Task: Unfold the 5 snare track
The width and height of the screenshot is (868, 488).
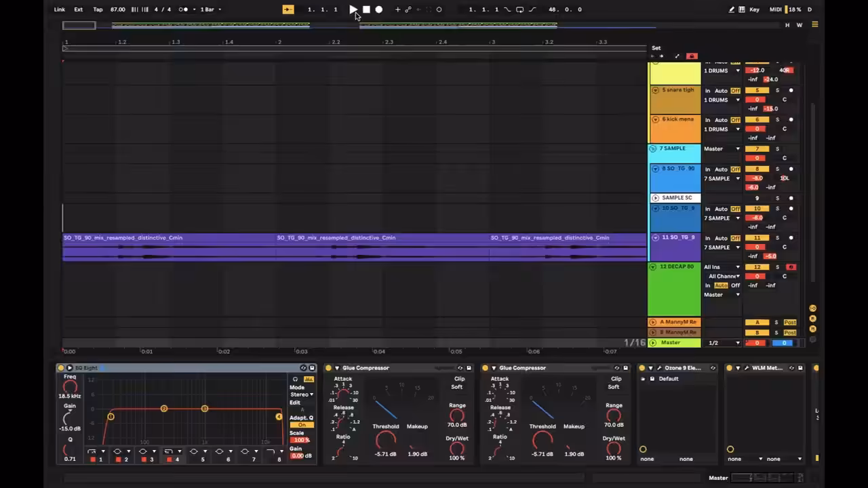Action: [655, 90]
